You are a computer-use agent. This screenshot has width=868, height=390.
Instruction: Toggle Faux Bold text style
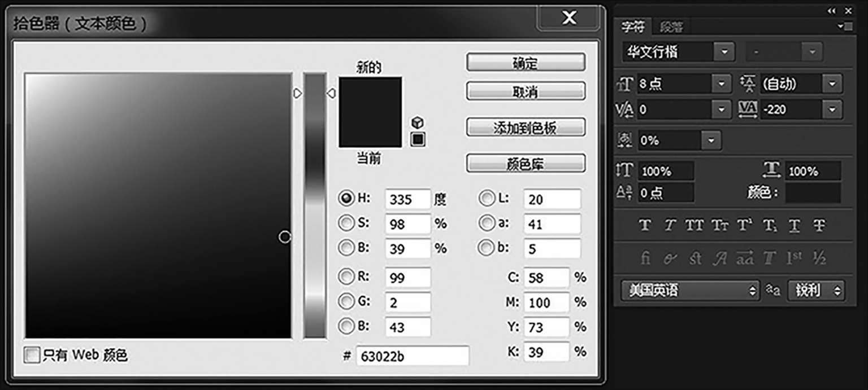click(x=644, y=225)
